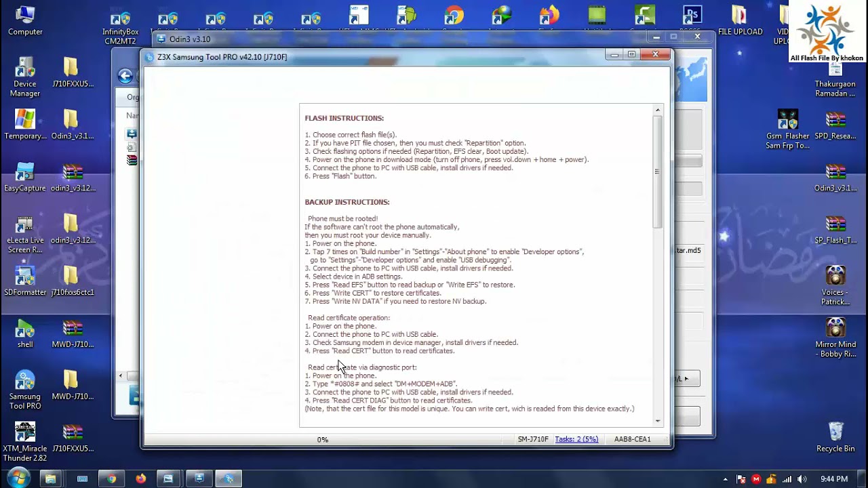This screenshot has height=488, width=868.
Task: Click the 'Phone must be rooted!' line
Action: click(x=342, y=218)
